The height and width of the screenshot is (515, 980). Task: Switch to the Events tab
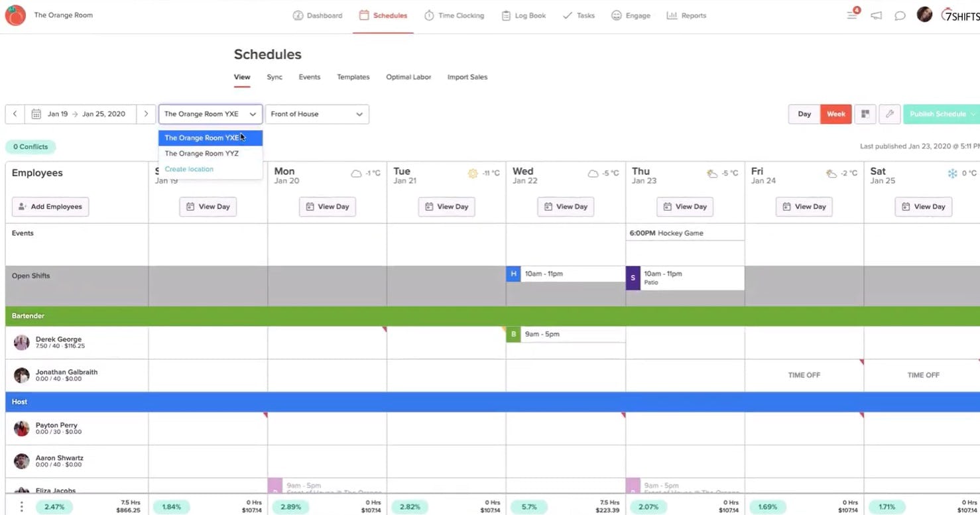[x=310, y=77]
